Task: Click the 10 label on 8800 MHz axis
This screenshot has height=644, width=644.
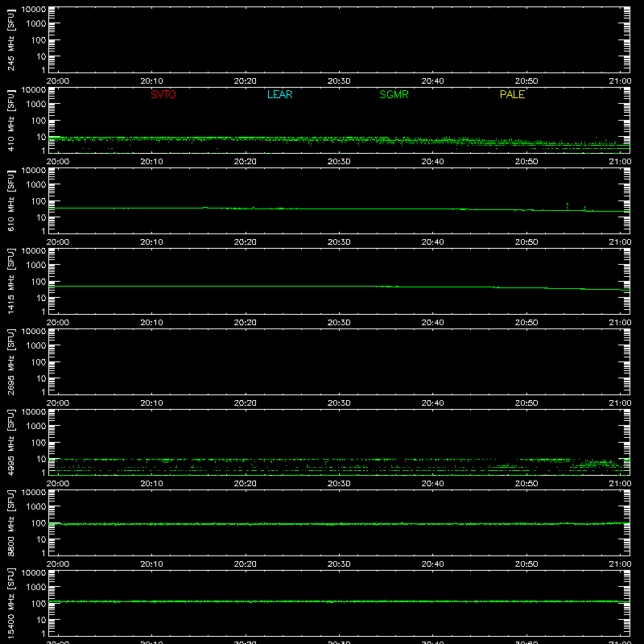Action: (x=42, y=539)
